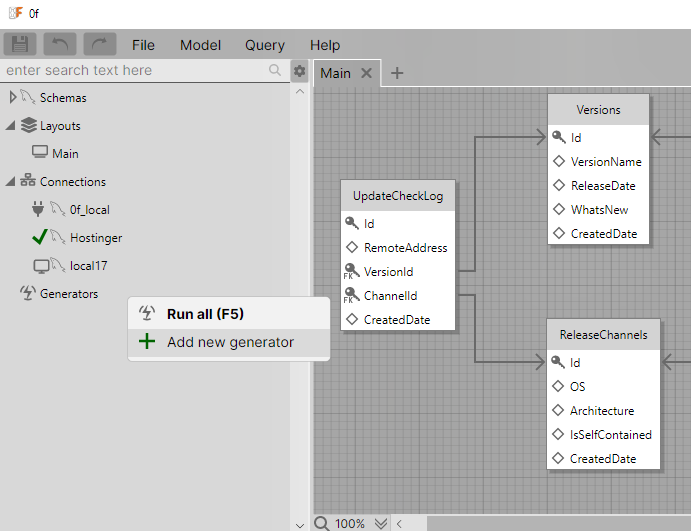The width and height of the screenshot is (691, 531).
Task: Click the 0f application logo icon
Action: (x=16, y=13)
